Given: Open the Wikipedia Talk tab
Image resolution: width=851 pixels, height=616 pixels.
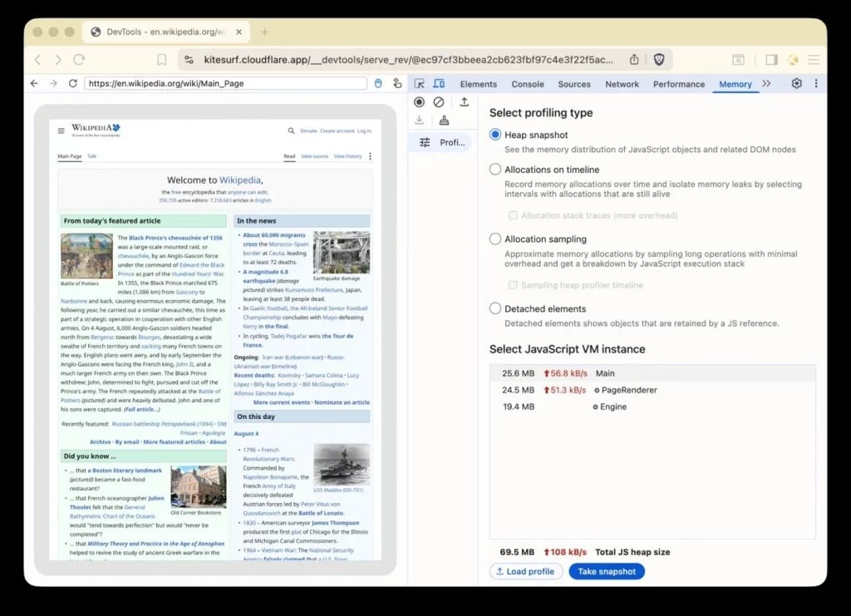Looking at the screenshot, I should 91,156.
